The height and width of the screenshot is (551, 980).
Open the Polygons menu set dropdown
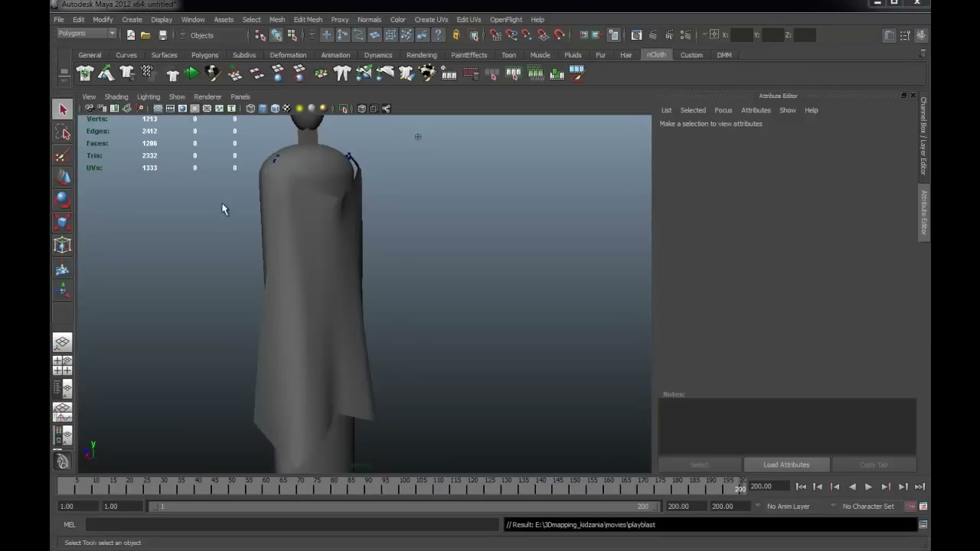coord(87,34)
